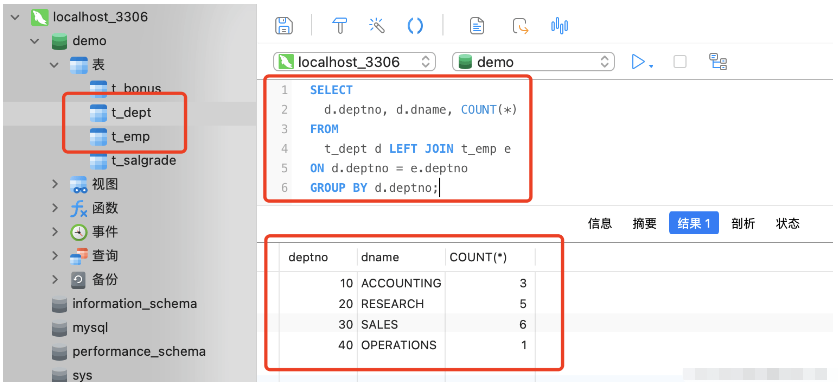This screenshot has width=838, height=382.
Task: Expand the 事件 events group
Action: point(55,232)
